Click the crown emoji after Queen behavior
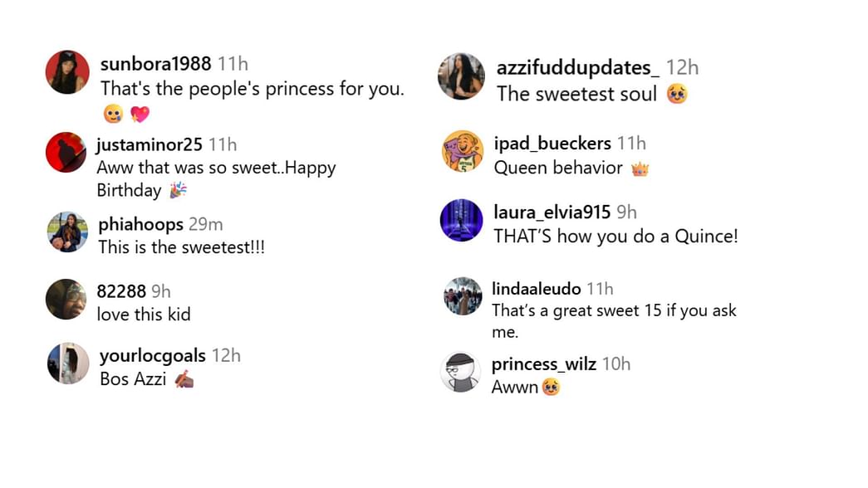 tap(640, 168)
